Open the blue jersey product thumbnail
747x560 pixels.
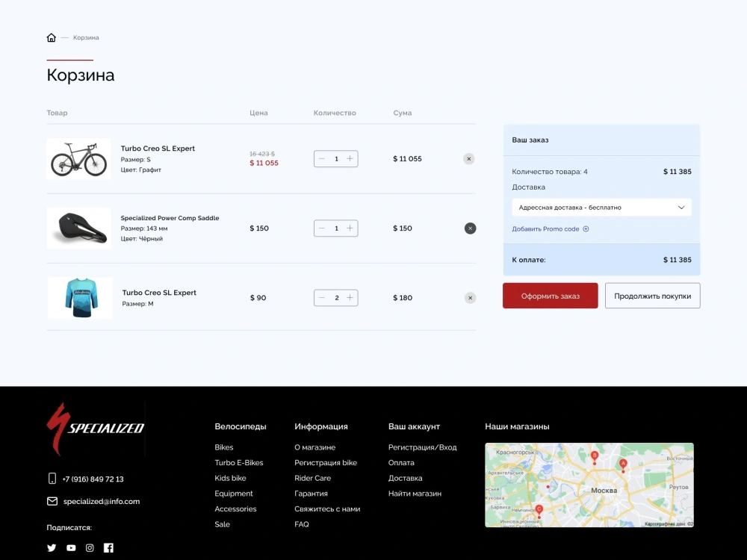click(x=81, y=298)
